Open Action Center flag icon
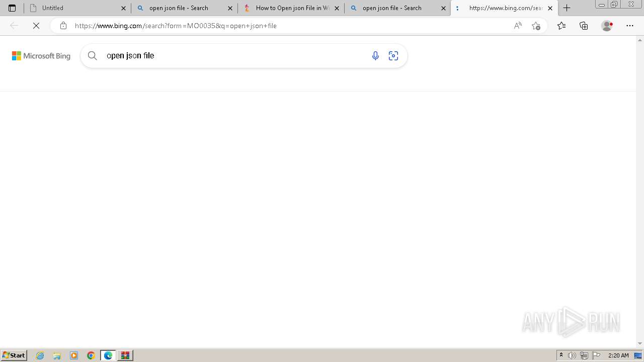Screen dimensions: 644x362 (x=596, y=355)
